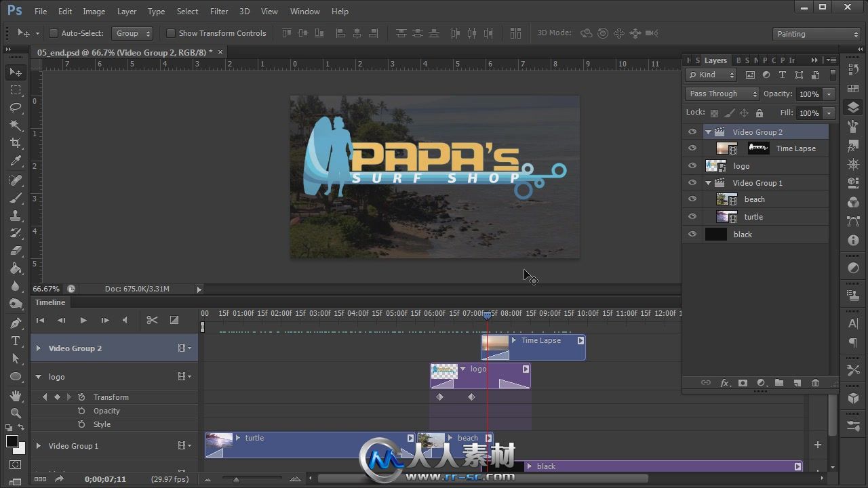Hide the black layer
The width and height of the screenshot is (868, 488).
point(692,235)
